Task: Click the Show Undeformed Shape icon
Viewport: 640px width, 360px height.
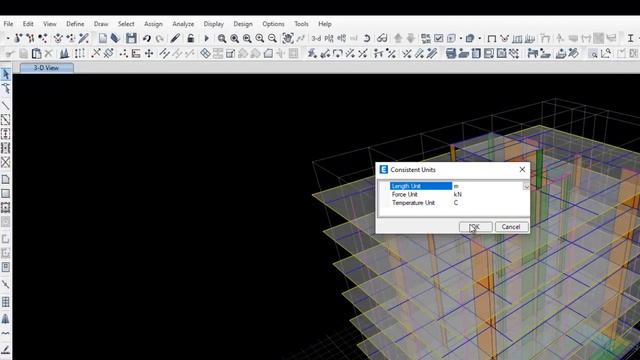Action: pyautogui.click(x=492, y=39)
